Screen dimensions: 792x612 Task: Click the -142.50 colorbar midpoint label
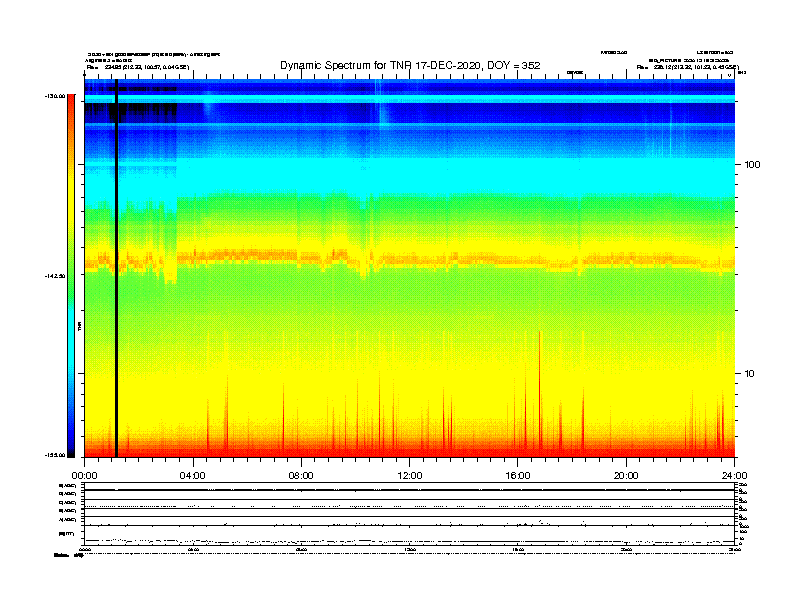tap(54, 276)
